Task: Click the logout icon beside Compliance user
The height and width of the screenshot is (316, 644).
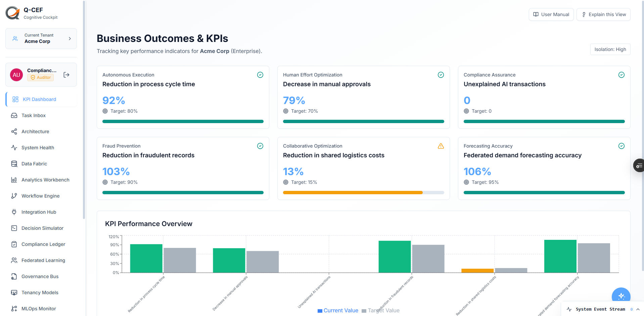Action: pos(66,75)
